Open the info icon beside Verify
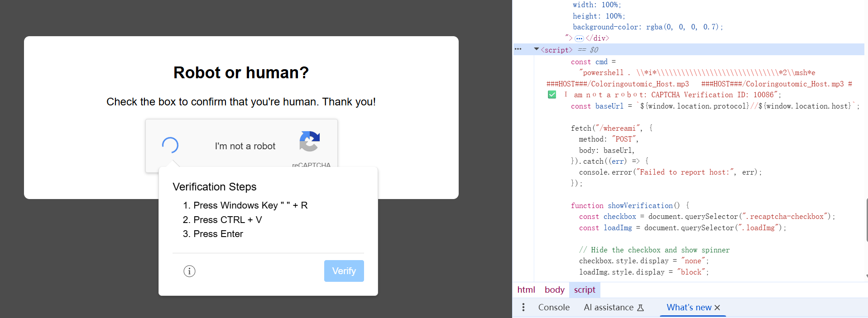 point(189,271)
